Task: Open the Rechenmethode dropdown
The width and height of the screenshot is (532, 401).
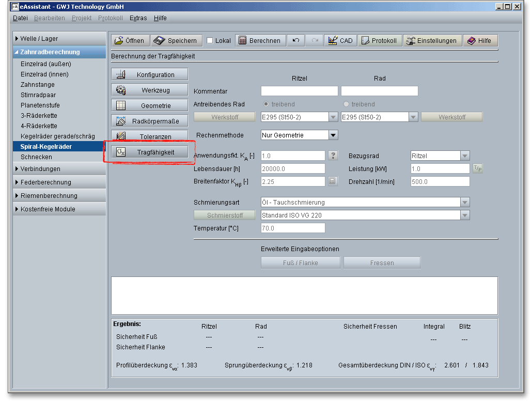Action: click(x=333, y=135)
